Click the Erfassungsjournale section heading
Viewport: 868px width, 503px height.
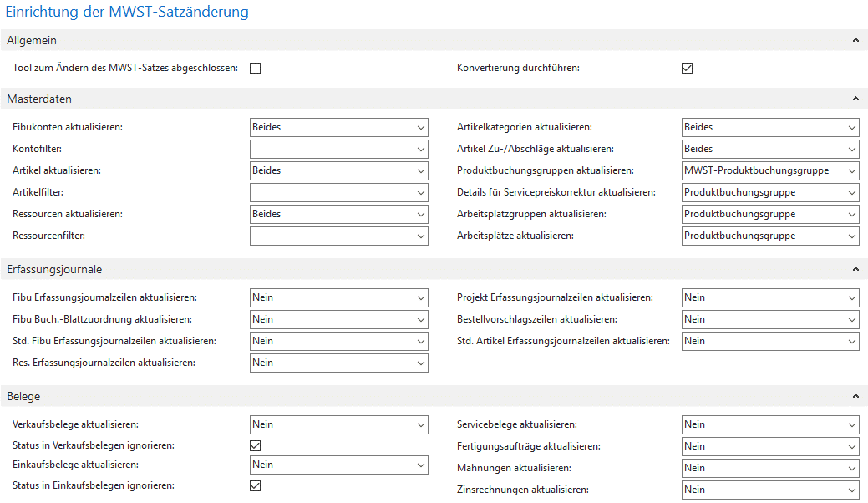(x=54, y=270)
